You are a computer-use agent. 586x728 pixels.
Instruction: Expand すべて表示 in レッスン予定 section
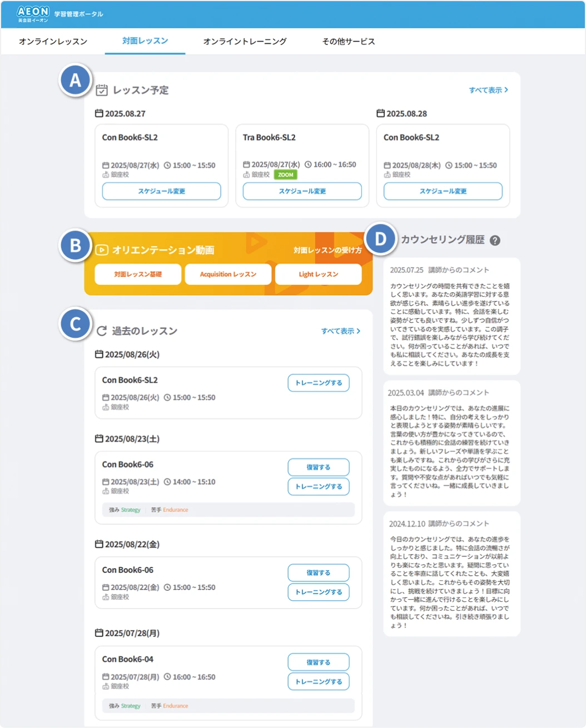click(x=488, y=90)
